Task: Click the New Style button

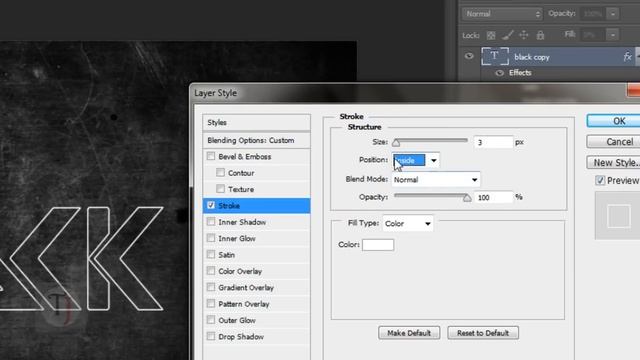Action: (x=613, y=162)
